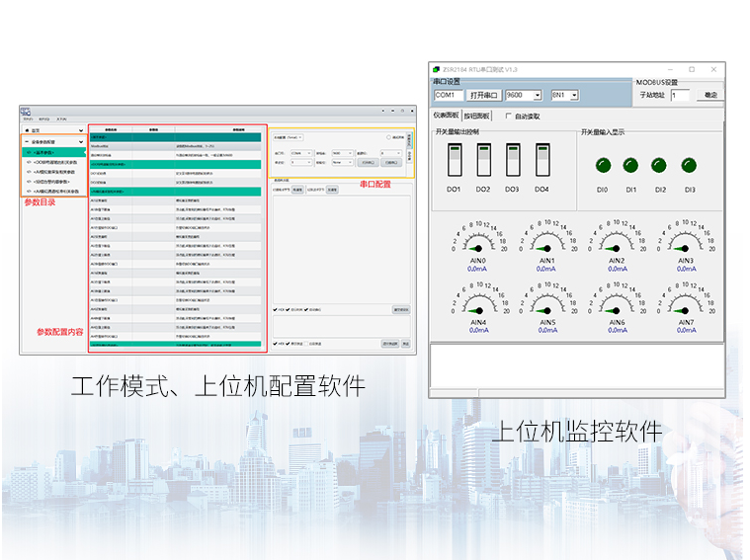Click the DI0 green indicator lamp
This screenshot has width=750, height=560.
(x=603, y=166)
